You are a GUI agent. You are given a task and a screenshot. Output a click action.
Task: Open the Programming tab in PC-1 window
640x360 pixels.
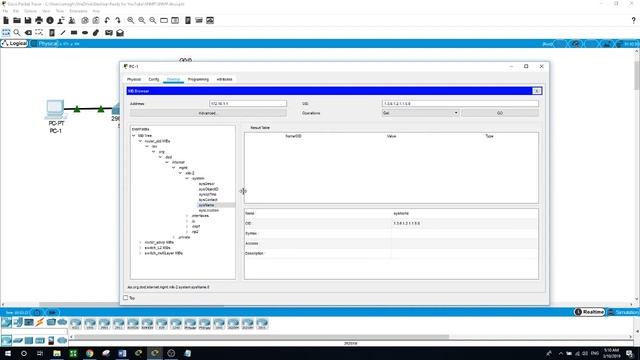(x=198, y=79)
